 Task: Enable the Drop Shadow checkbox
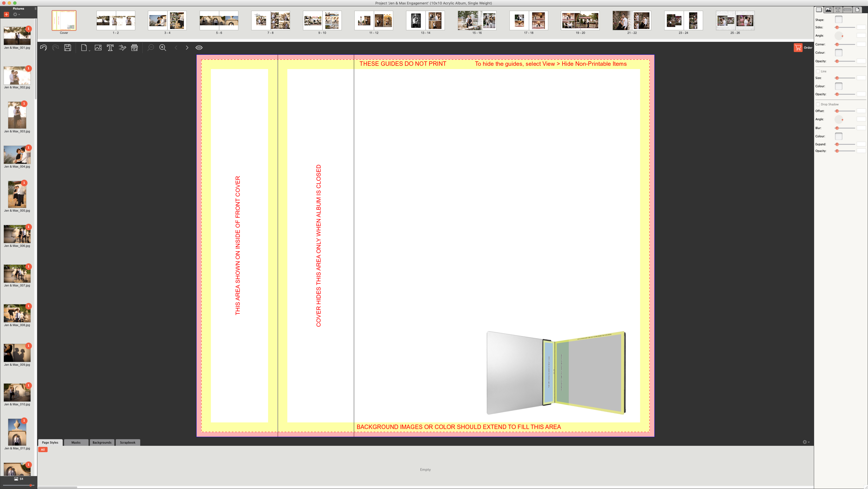pyautogui.click(x=818, y=104)
